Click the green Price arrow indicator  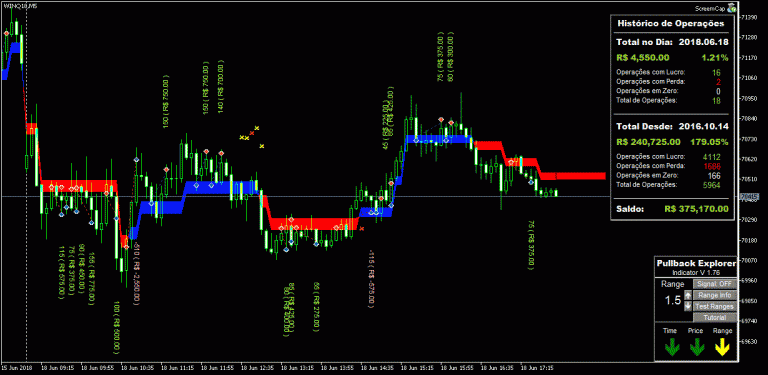[x=697, y=348]
